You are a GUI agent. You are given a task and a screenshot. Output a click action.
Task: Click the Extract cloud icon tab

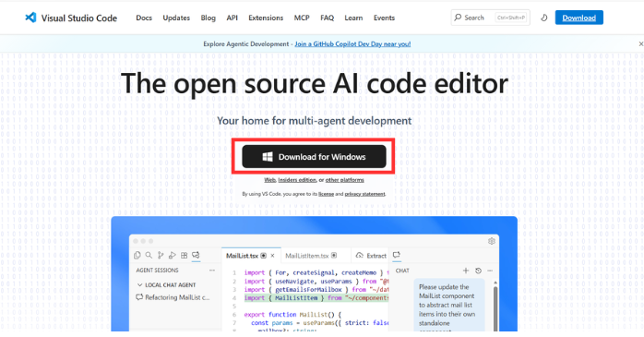(x=360, y=255)
